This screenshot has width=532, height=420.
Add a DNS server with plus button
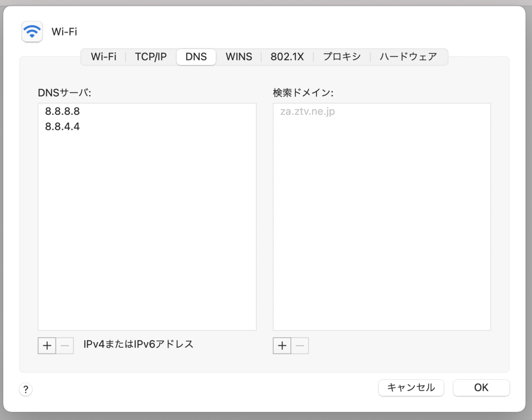[47, 345]
